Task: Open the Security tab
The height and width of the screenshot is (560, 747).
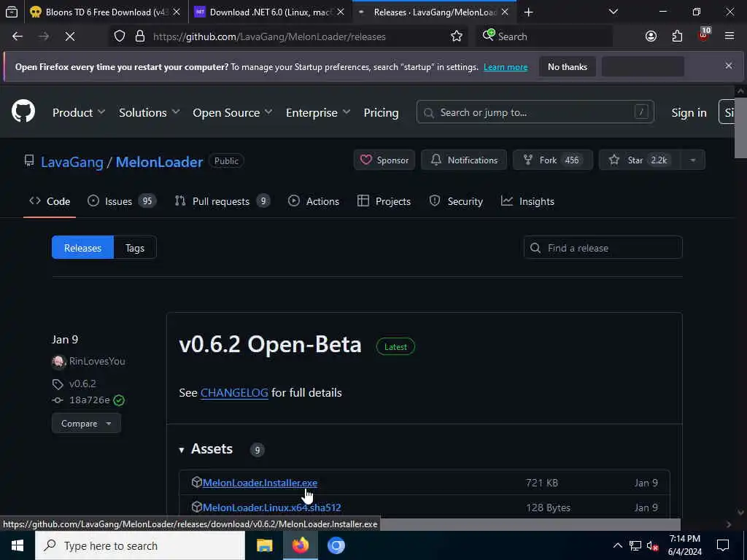Action: [456, 201]
